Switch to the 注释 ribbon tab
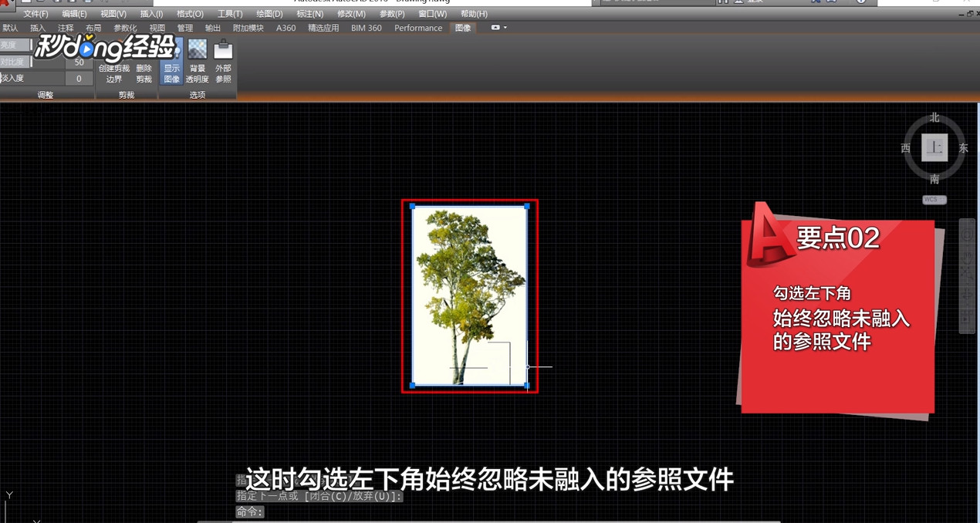 click(66, 28)
